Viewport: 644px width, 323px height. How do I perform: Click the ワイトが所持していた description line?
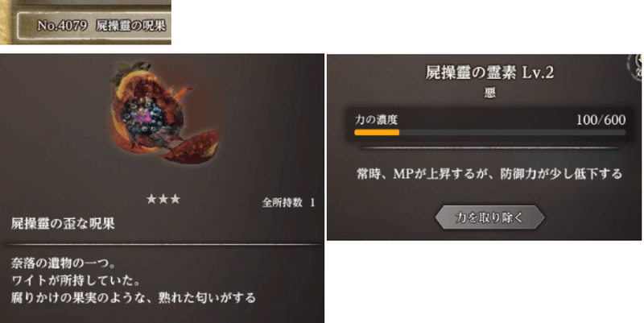76,280
